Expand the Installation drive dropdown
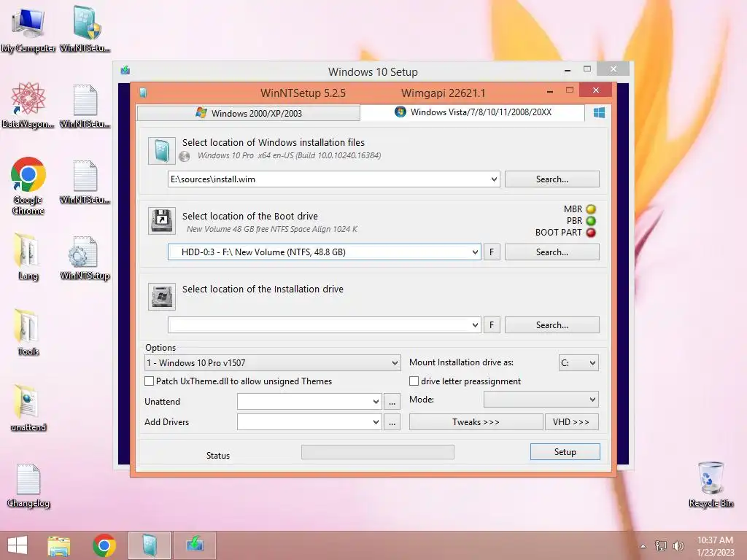 (475, 324)
